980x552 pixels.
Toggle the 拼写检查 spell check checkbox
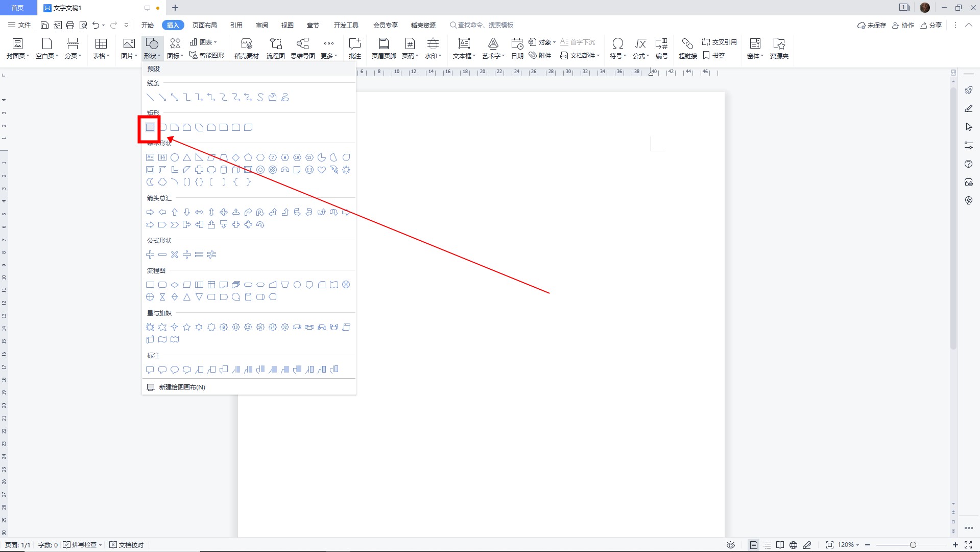point(67,545)
